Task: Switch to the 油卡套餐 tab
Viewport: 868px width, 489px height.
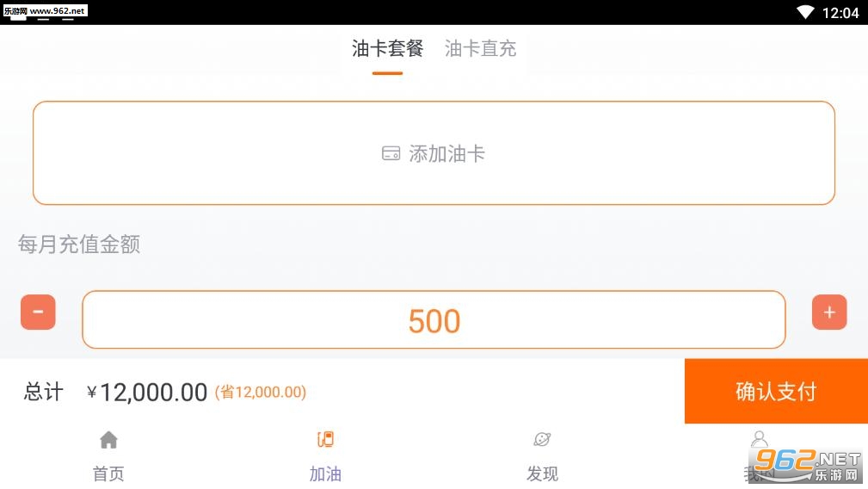Action: click(387, 49)
